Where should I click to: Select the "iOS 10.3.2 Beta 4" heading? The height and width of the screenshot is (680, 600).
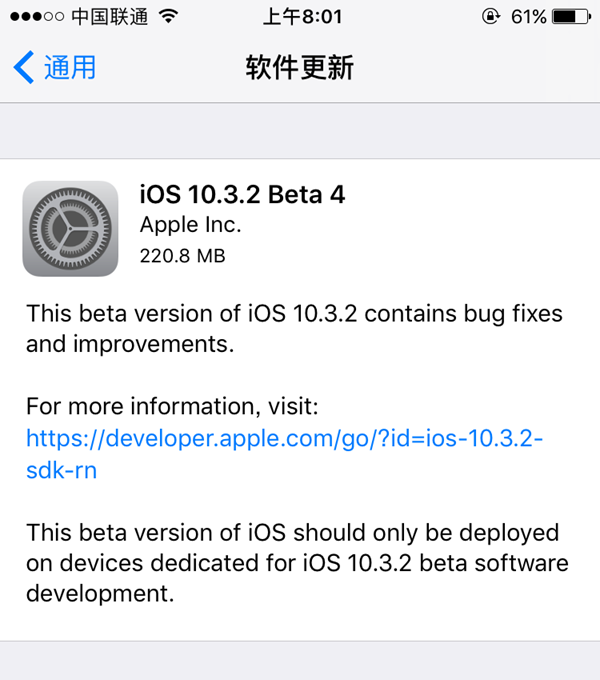pos(242,194)
